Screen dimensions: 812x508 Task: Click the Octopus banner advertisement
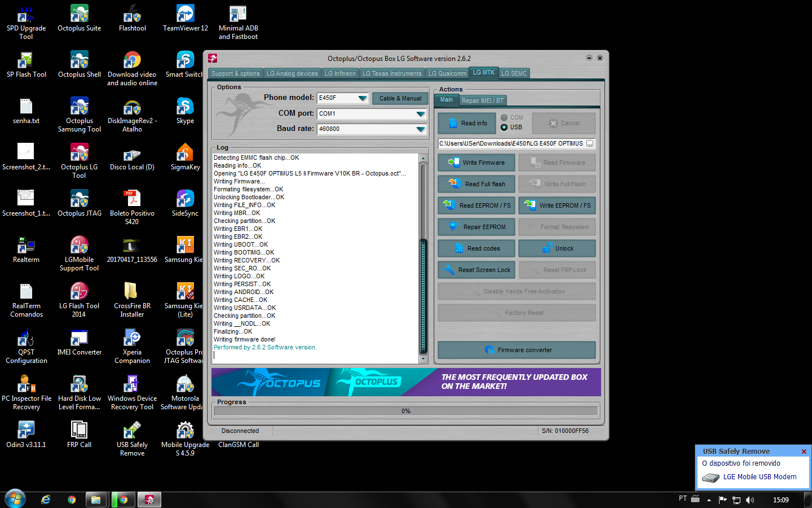pos(406,382)
